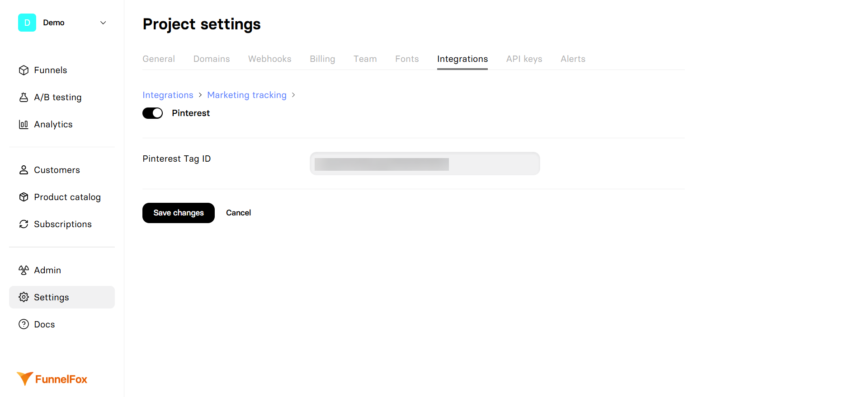Select Settings in the sidebar
Viewport: 868px width, 397px height.
62,297
